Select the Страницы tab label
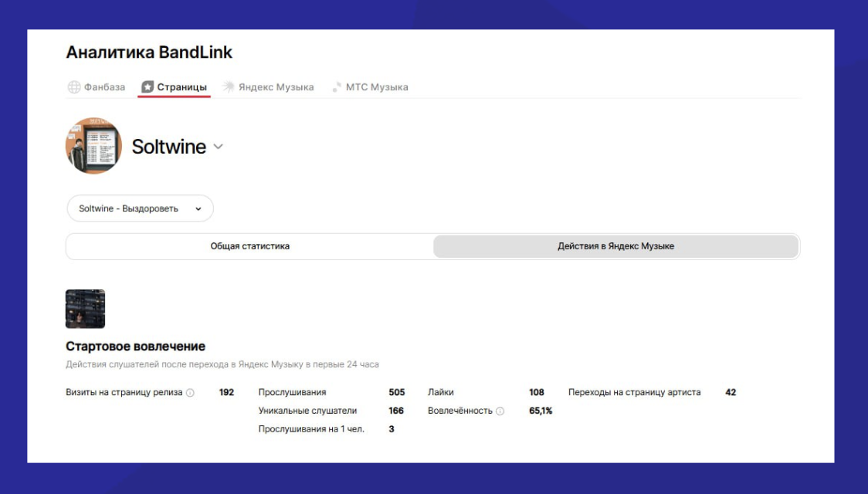 [x=181, y=87]
